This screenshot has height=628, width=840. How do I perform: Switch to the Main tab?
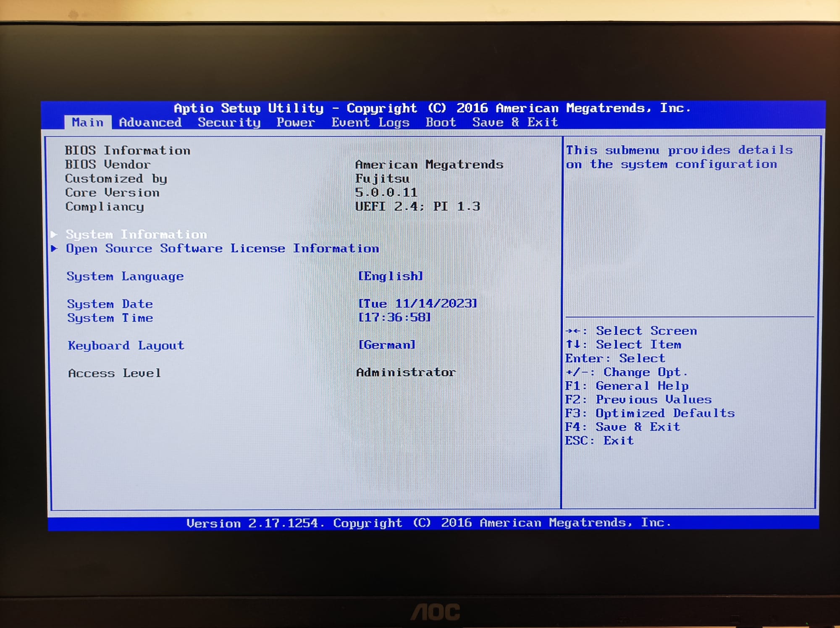(x=88, y=122)
